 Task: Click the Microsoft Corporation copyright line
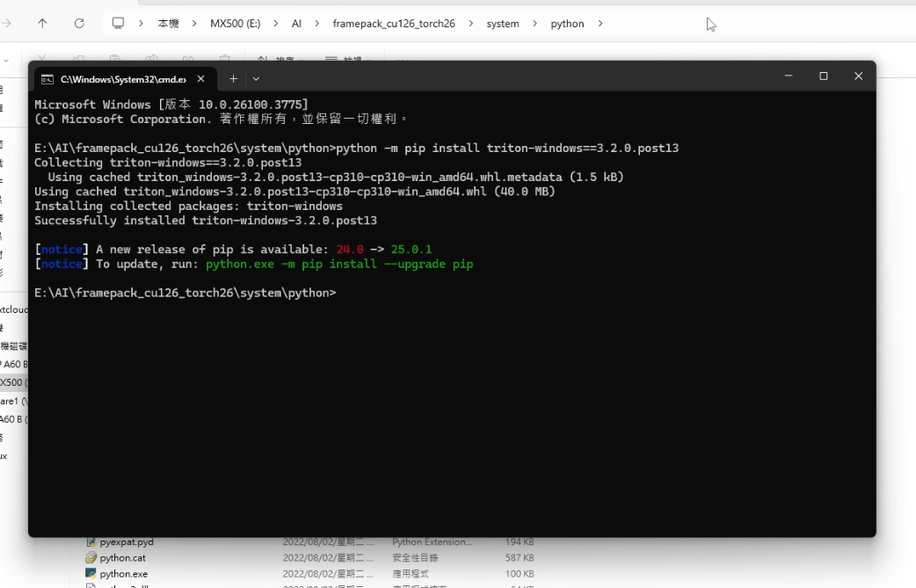(x=221, y=119)
